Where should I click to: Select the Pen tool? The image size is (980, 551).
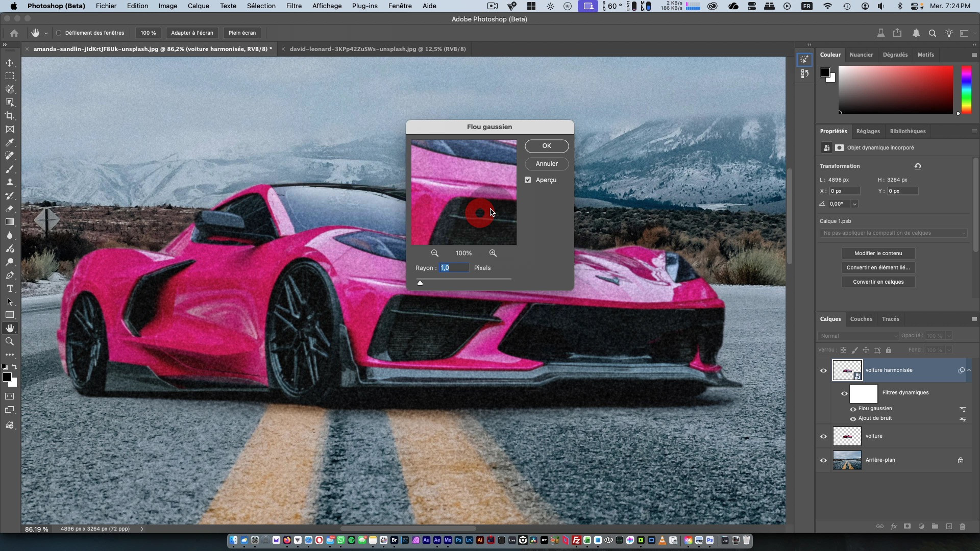[10, 275]
